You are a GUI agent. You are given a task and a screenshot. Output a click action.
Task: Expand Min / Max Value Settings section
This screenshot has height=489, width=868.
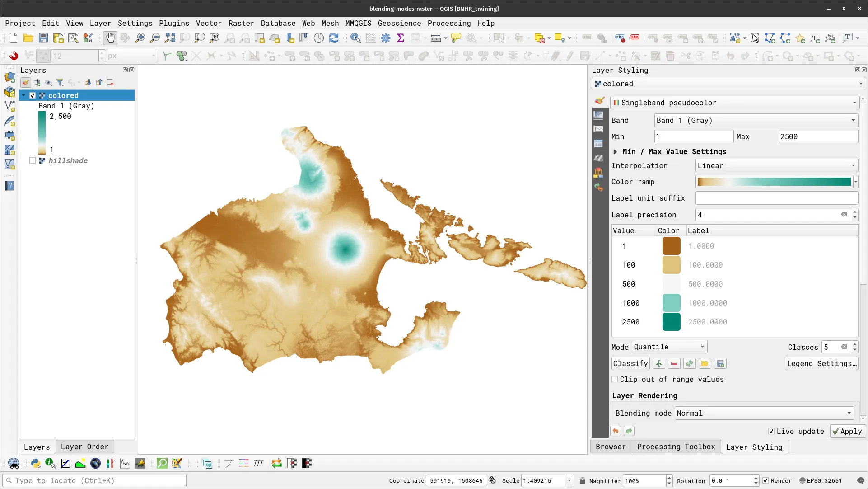point(615,152)
